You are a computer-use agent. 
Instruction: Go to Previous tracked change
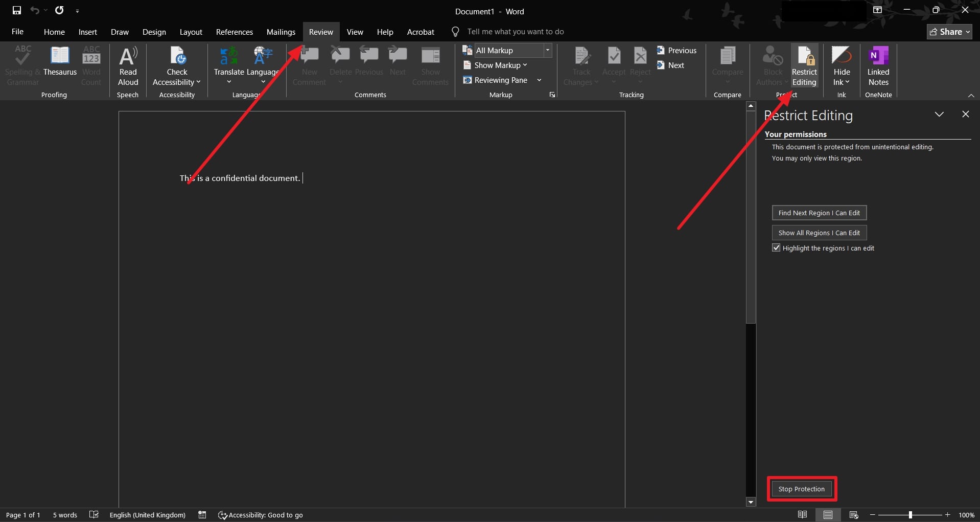click(676, 50)
